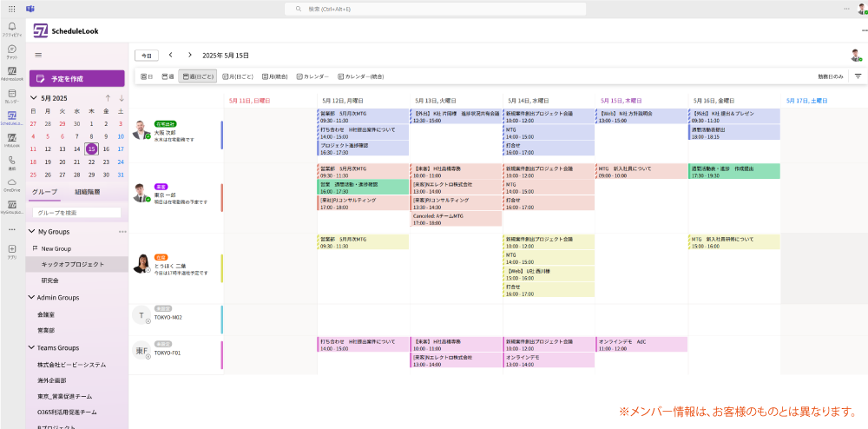This screenshot has height=429, width=868.
Task: Switch to the 週 week view
Action: pyautogui.click(x=168, y=76)
